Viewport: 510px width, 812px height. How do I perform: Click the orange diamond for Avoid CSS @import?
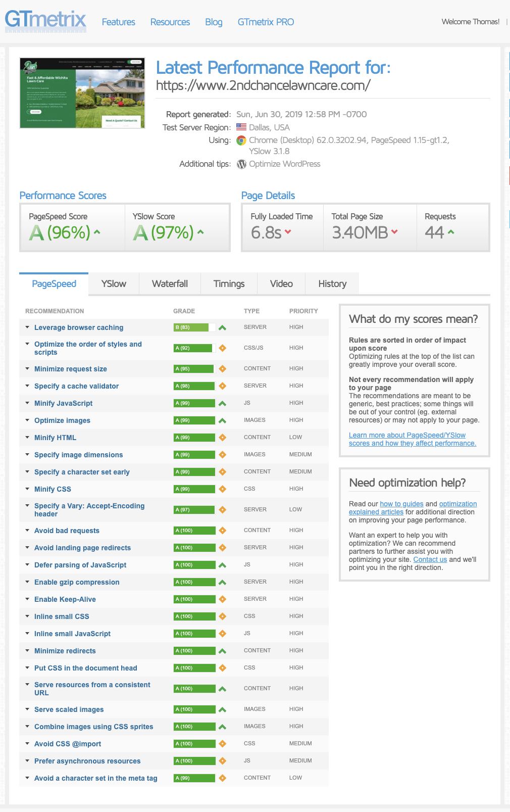pyautogui.click(x=222, y=744)
